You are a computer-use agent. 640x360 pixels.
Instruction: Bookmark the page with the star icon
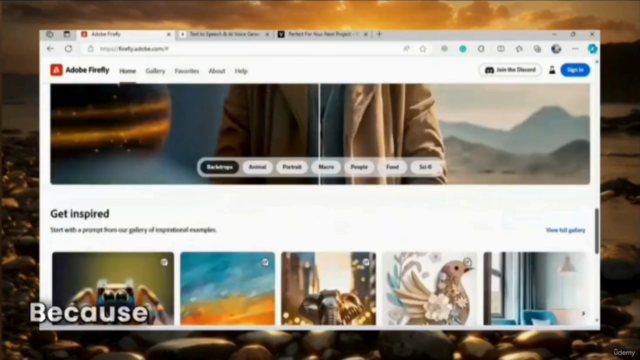[423, 49]
